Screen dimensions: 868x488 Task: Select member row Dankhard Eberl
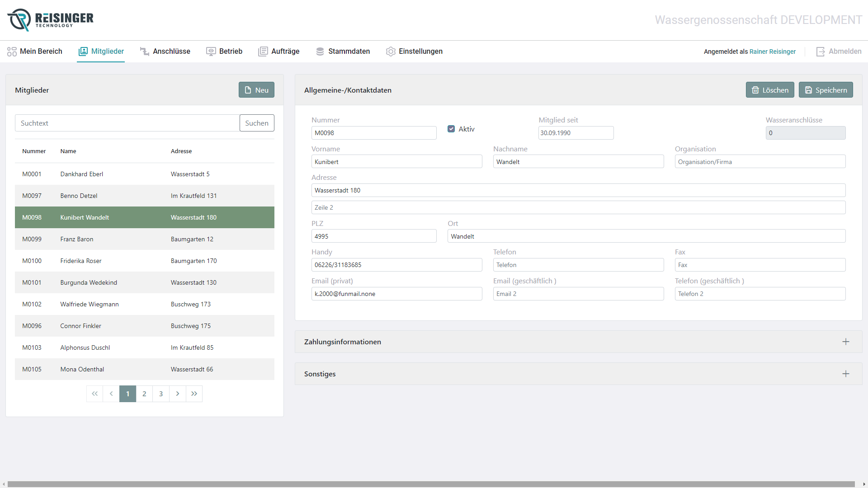[x=145, y=174]
